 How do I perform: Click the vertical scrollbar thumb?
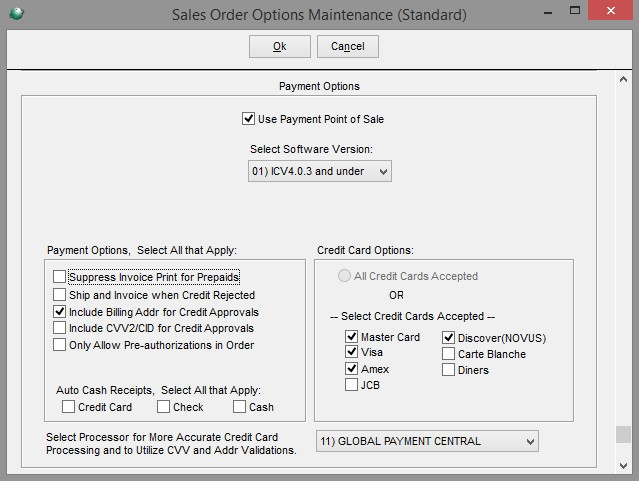pos(623,434)
